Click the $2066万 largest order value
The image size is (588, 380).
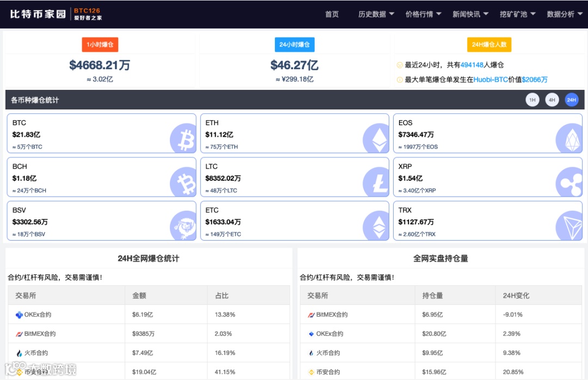pos(535,79)
